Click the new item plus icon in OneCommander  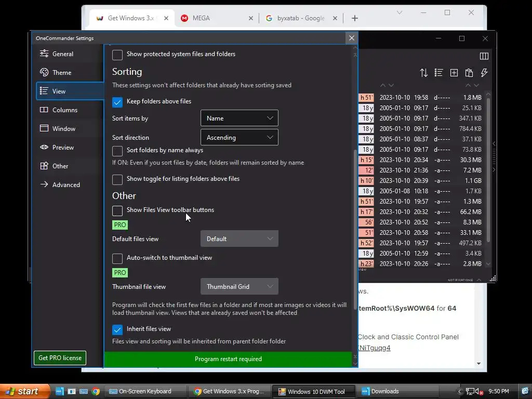pos(454,73)
